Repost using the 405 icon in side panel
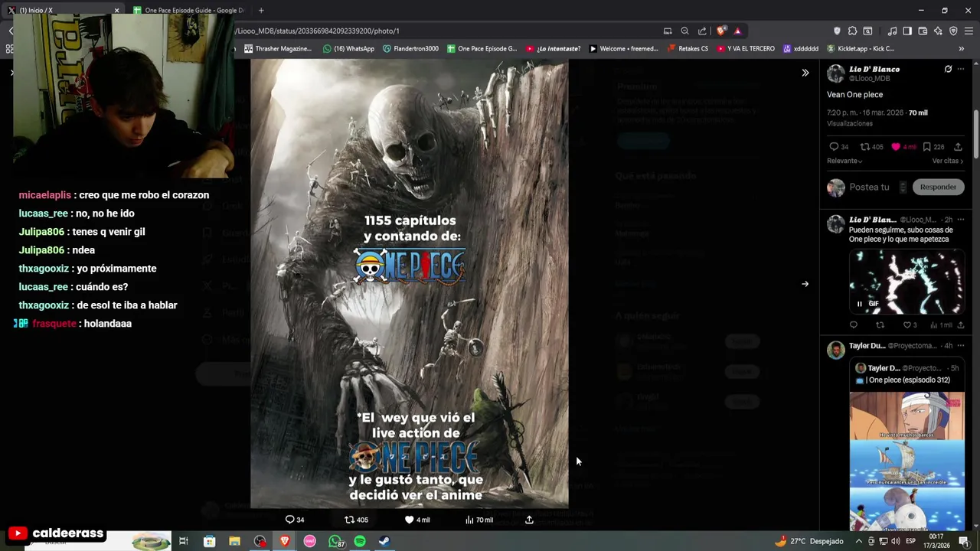The width and height of the screenshot is (980, 551). point(864,147)
